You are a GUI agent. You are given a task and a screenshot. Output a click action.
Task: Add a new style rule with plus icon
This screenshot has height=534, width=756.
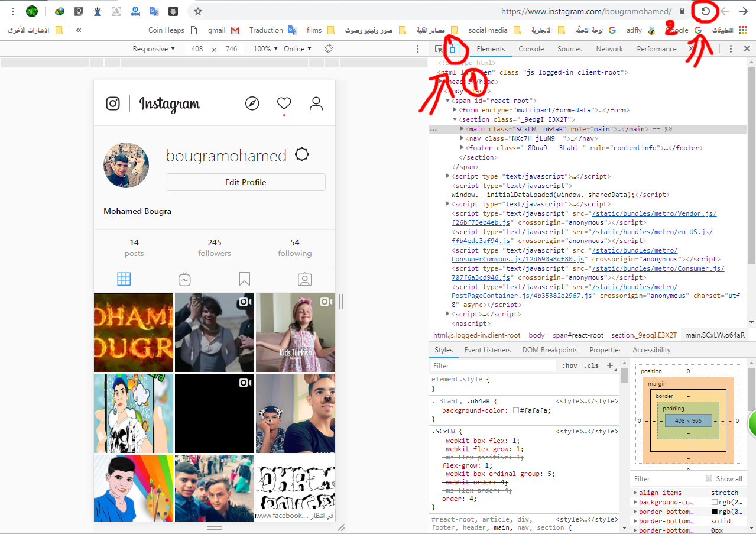point(610,365)
